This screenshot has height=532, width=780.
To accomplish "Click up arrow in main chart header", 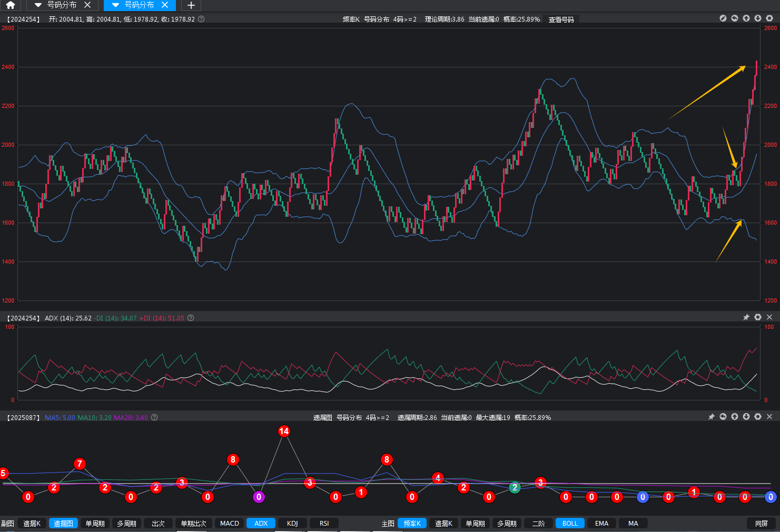I will coord(746,18).
